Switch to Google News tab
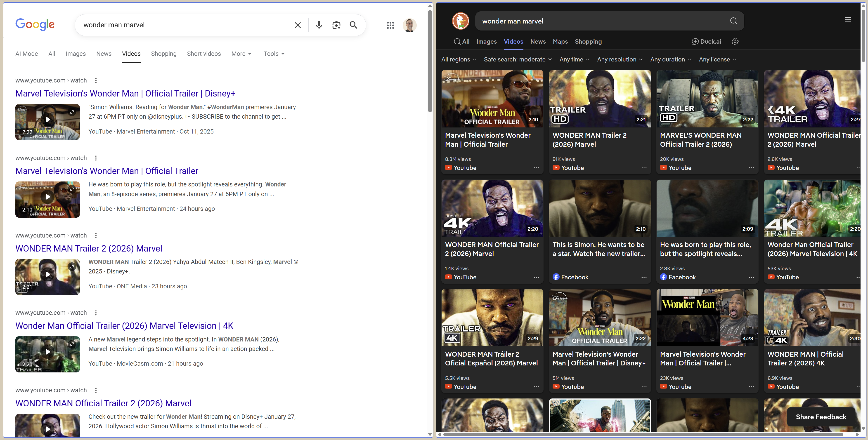The width and height of the screenshot is (868, 440). (x=104, y=54)
